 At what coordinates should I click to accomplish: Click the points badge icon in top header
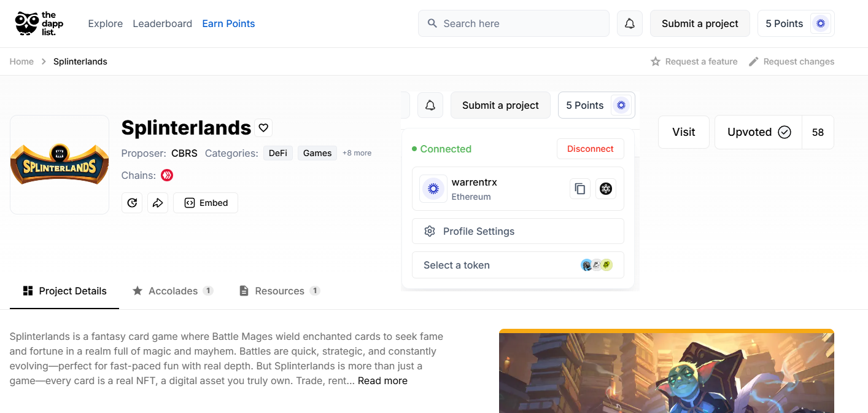tap(821, 23)
